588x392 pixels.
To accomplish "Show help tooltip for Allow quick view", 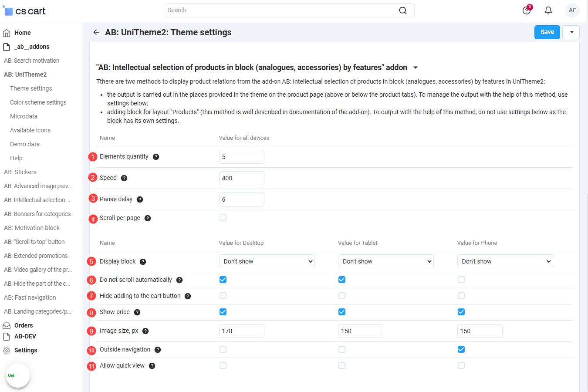I will (152, 366).
